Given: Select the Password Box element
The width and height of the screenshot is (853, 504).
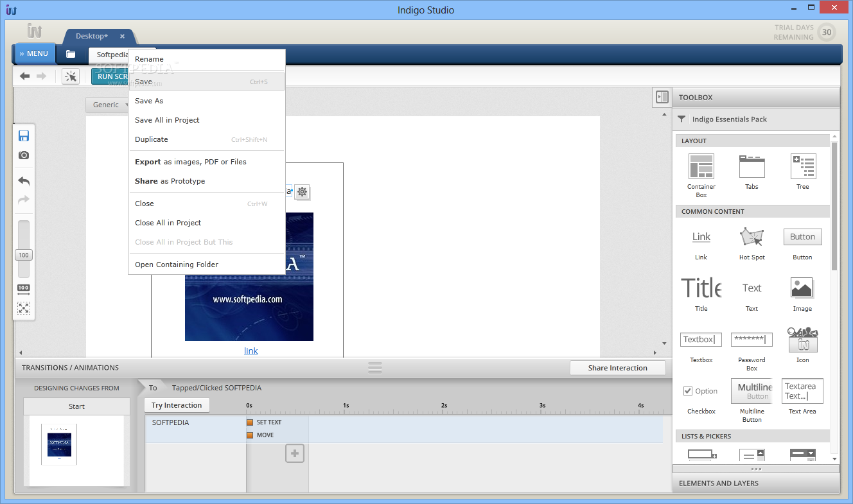Looking at the screenshot, I should pyautogui.click(x=752, y=351).
